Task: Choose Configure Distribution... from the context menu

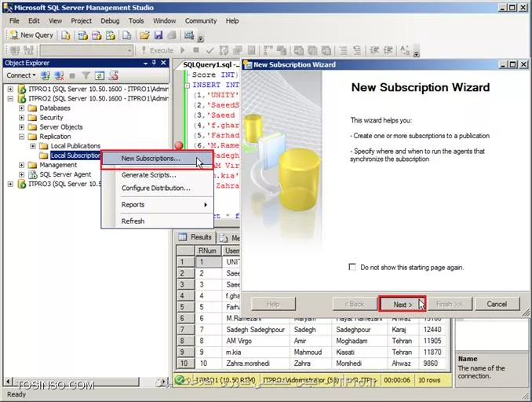Action: [155, 188]
